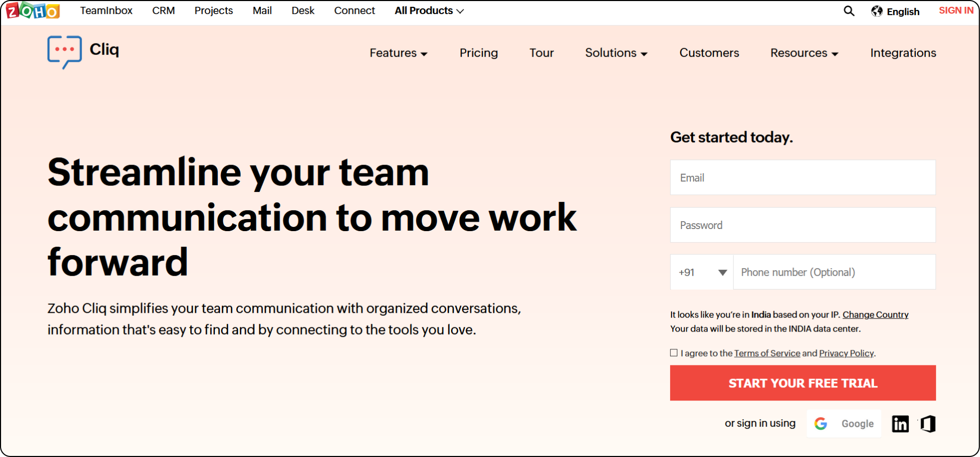Viewport: 980px width, 457px height.
Task: Open TeamInbox product link
Action: [106, 10]
